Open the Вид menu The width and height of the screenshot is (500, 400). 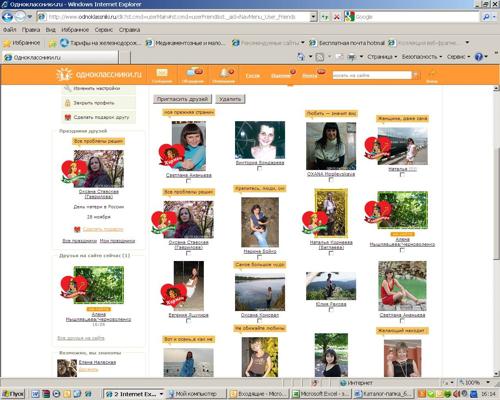[51, 30]
